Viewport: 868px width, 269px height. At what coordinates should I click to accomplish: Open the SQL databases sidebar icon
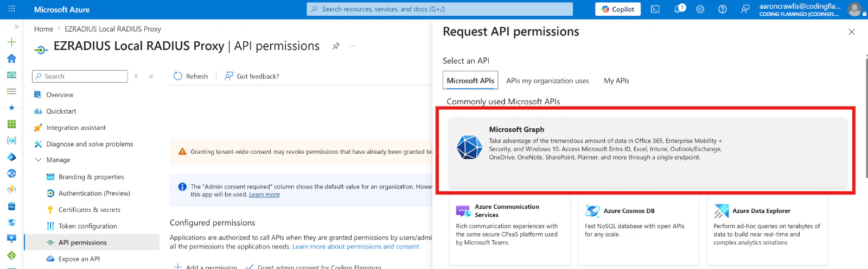click(x=11, y=206)
